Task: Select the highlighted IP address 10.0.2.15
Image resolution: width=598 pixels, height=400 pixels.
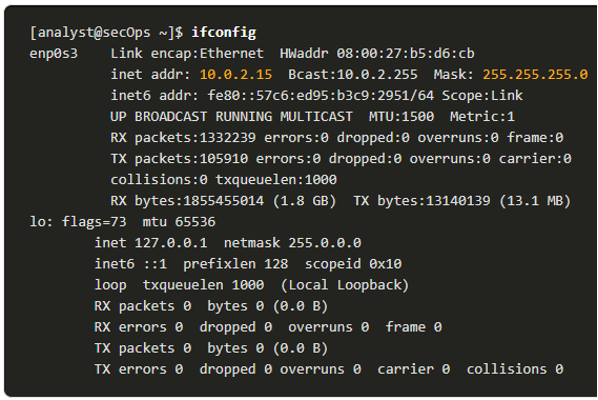Action: [x=236, y=74]
